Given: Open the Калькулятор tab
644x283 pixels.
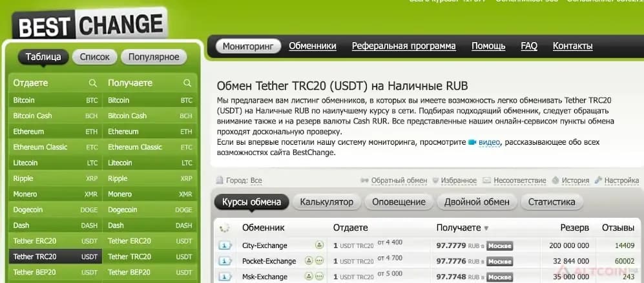Looking at the screenshot, I should pos(326,202).
